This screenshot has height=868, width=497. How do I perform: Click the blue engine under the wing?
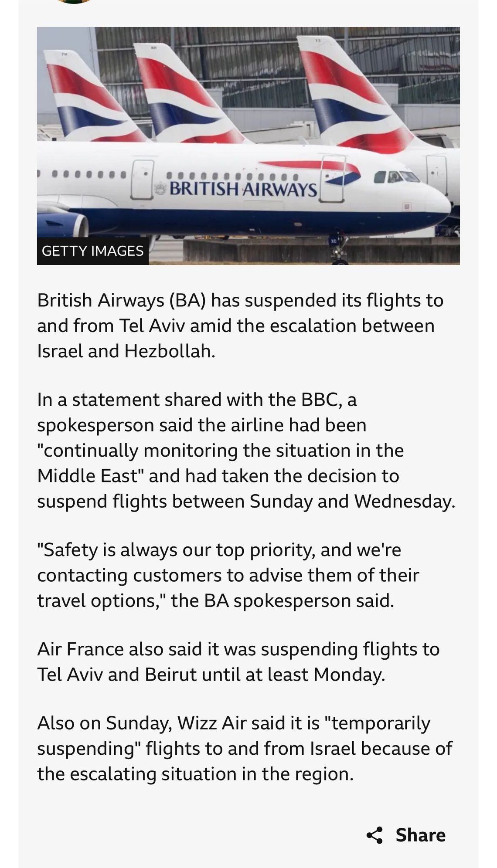(x=63, y=224)
